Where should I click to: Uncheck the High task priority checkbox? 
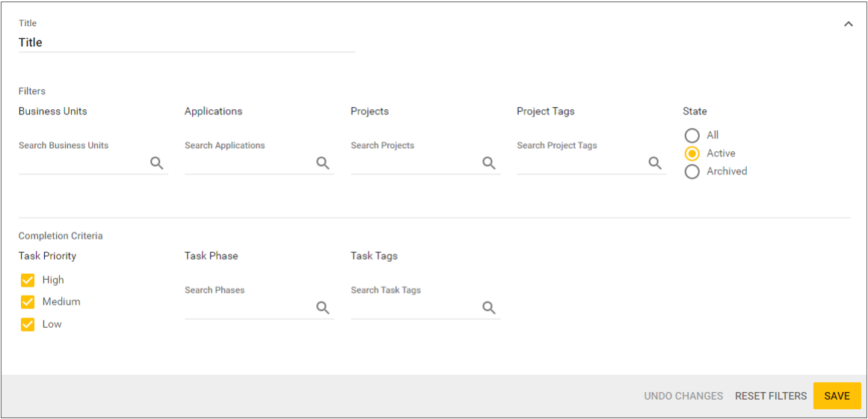coord(28,281)
